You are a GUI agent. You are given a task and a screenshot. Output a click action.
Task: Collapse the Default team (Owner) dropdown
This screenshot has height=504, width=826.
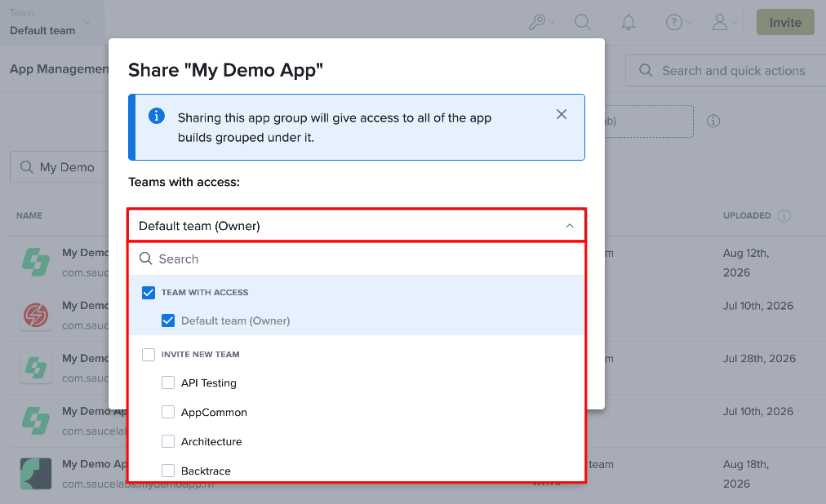[x=357, y=226]
